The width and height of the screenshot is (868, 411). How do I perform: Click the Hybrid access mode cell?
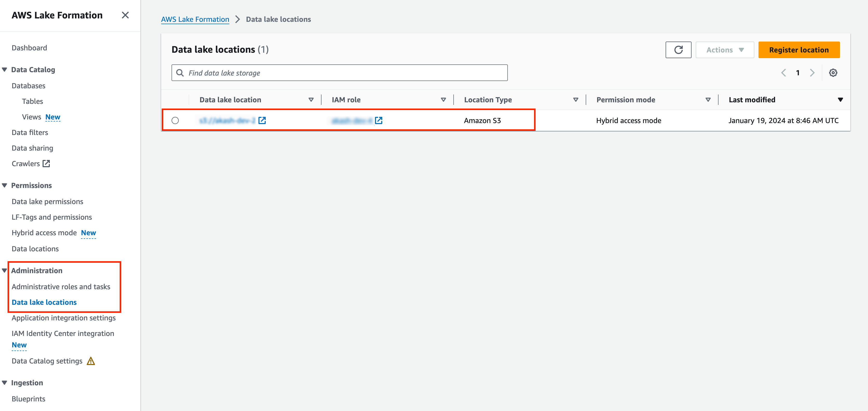(x=628, y=120)
